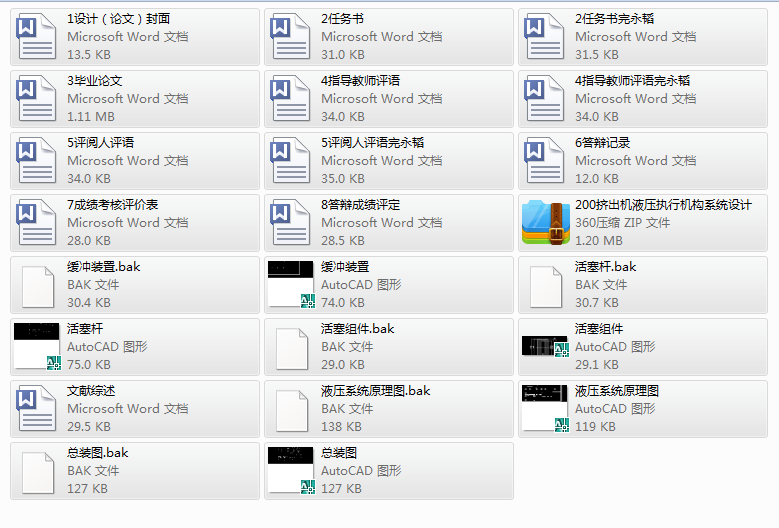Click the Word icon of 7成绩考核评价表
The image size is (779, 528).
36,223
